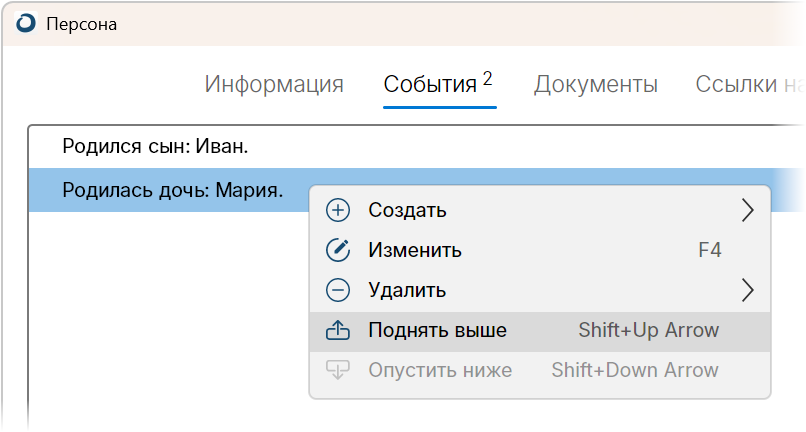
Task: Click the Персона app logo in title bar
Action: 26,24
